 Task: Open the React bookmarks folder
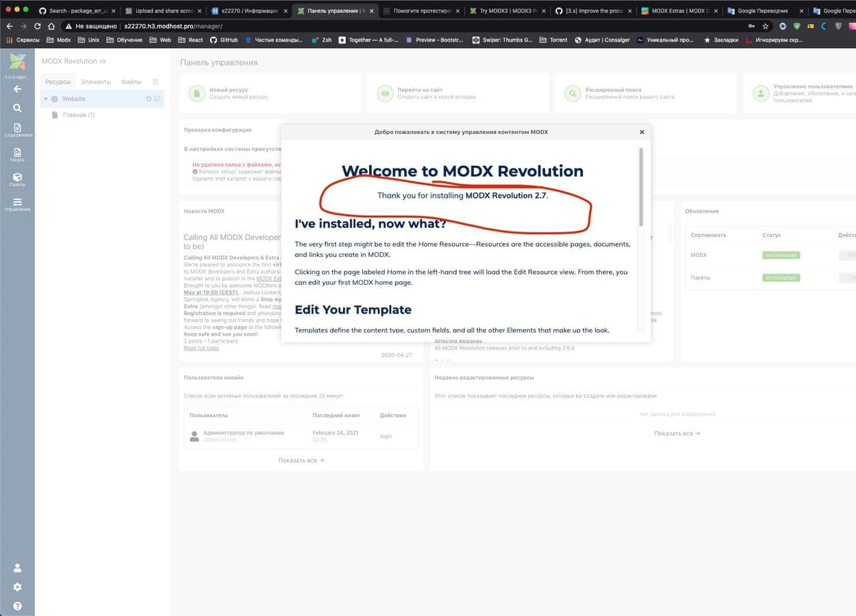point(190,40)
